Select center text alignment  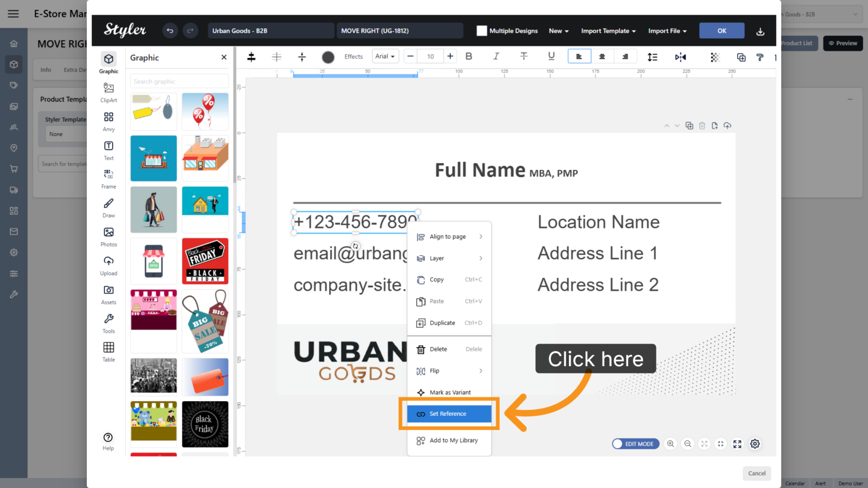click(602, 56)
